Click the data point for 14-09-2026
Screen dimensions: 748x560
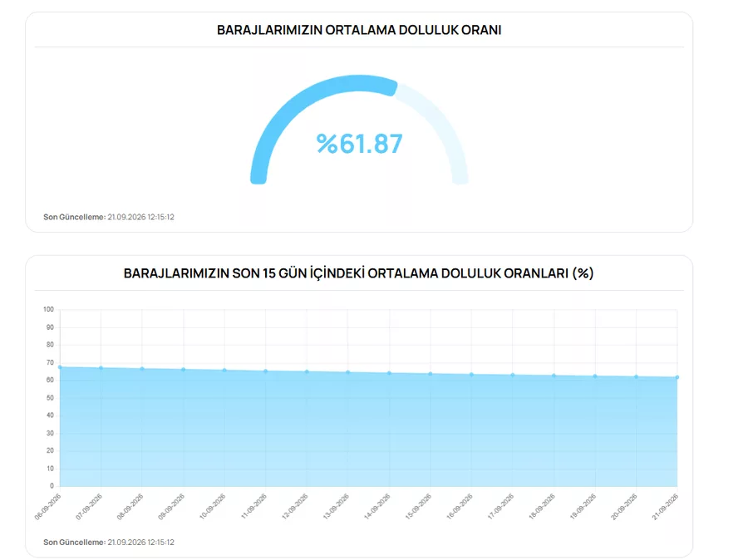coord(389,373)
